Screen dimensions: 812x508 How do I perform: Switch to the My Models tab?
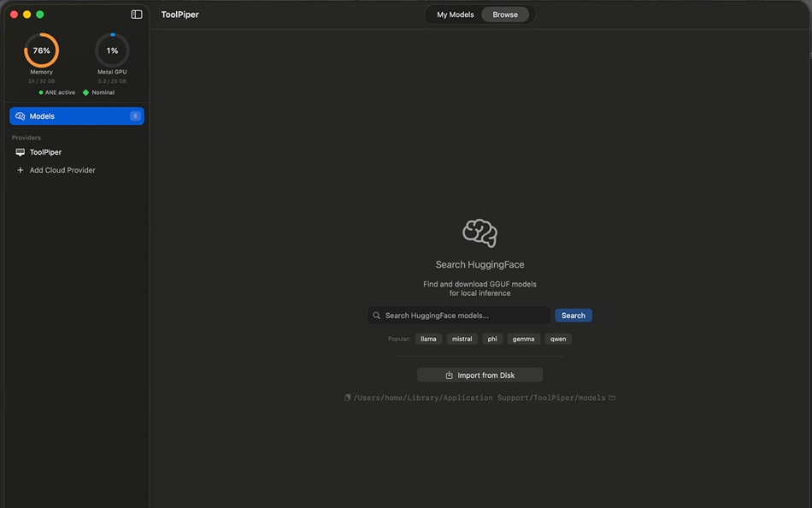click(454, 14)
